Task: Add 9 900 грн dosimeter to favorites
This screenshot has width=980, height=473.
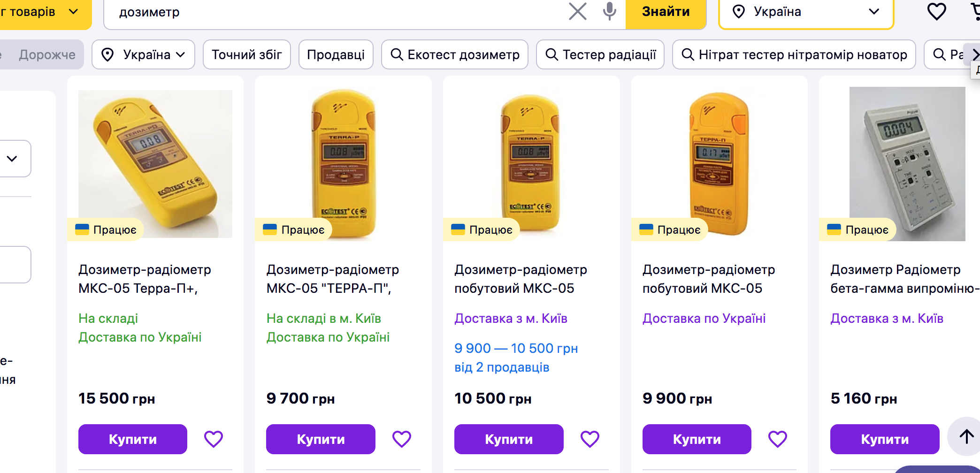Action: point(777,439)
